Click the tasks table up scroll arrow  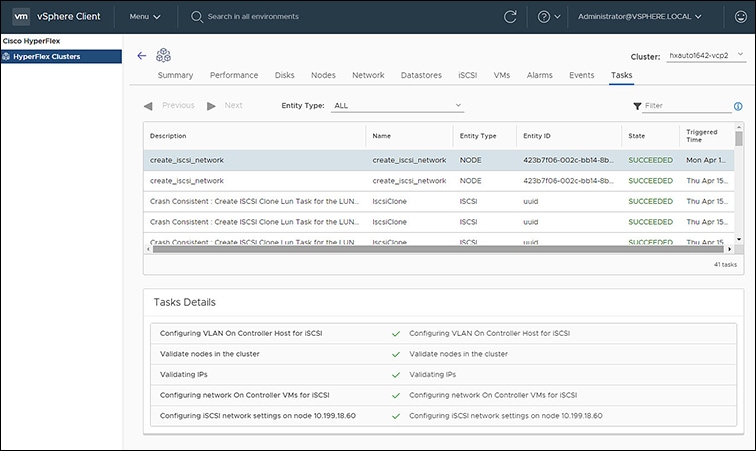click(x=739, y=127)
